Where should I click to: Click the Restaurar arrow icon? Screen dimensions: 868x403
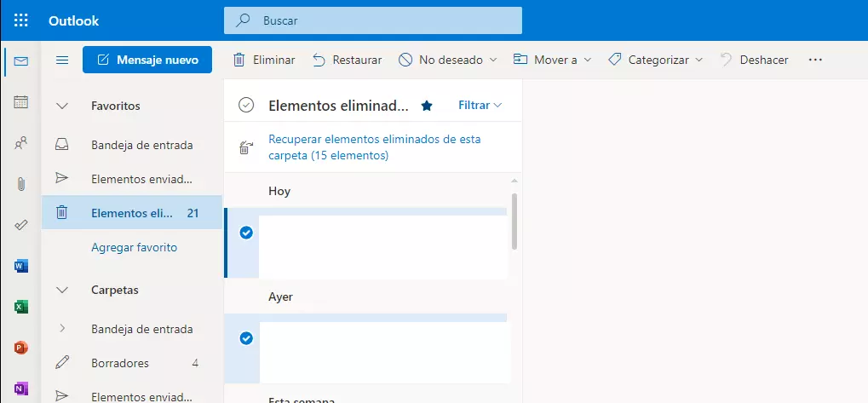(x=319, y=60)
